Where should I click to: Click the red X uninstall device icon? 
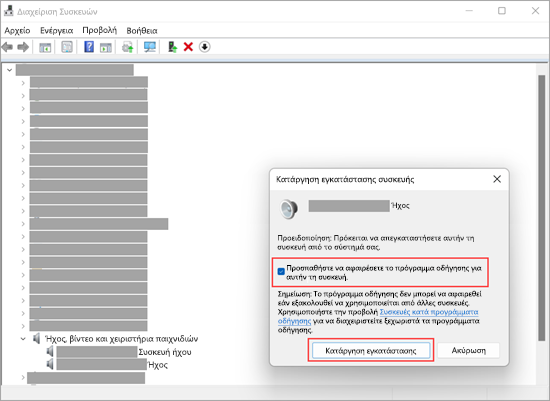pos(188,47)
